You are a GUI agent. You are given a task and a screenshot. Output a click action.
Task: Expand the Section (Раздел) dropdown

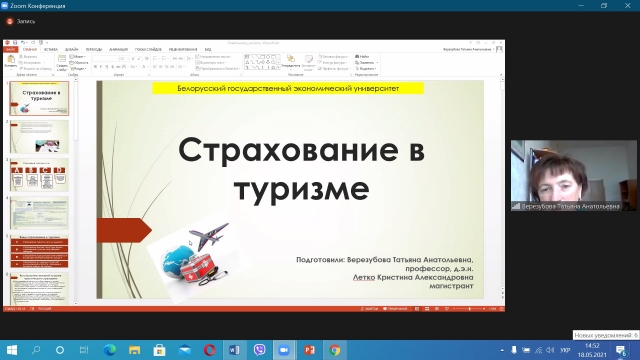[x=78, y=69]
